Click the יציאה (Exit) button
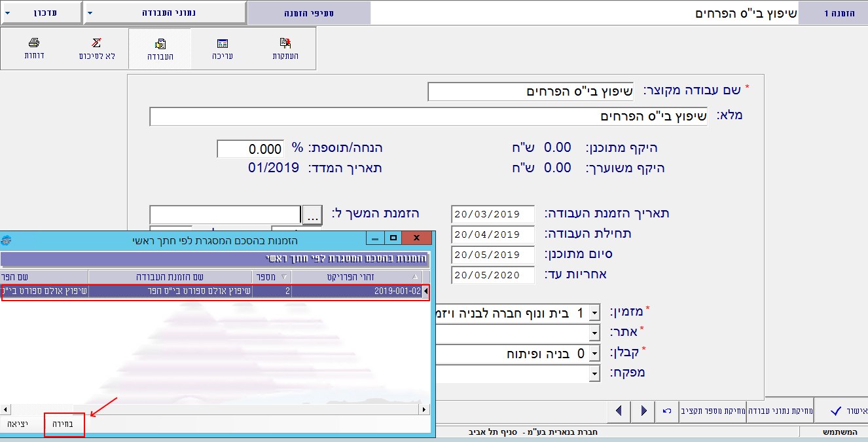 [x=18, y=424]
